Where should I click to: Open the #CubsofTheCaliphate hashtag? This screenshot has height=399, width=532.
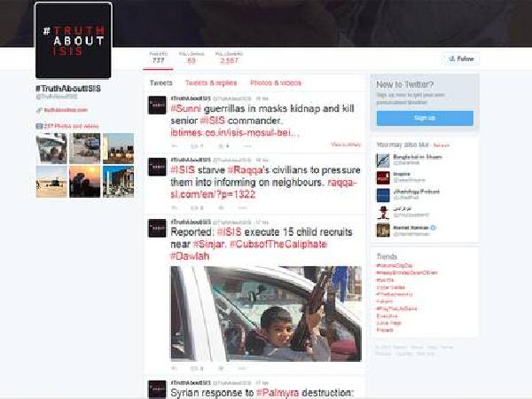[278, 245]
